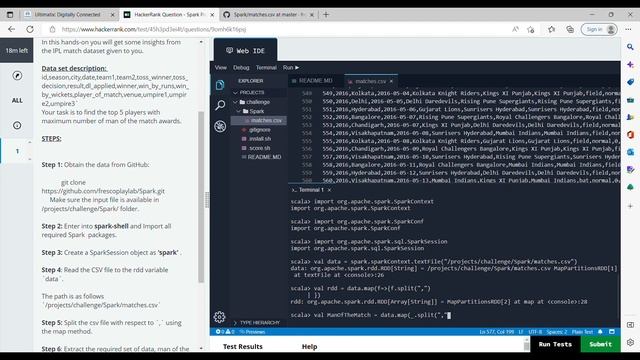Open the View menu
Image resolution: width=640 pixels, height=360 pixels.
(x=221, y=67)
